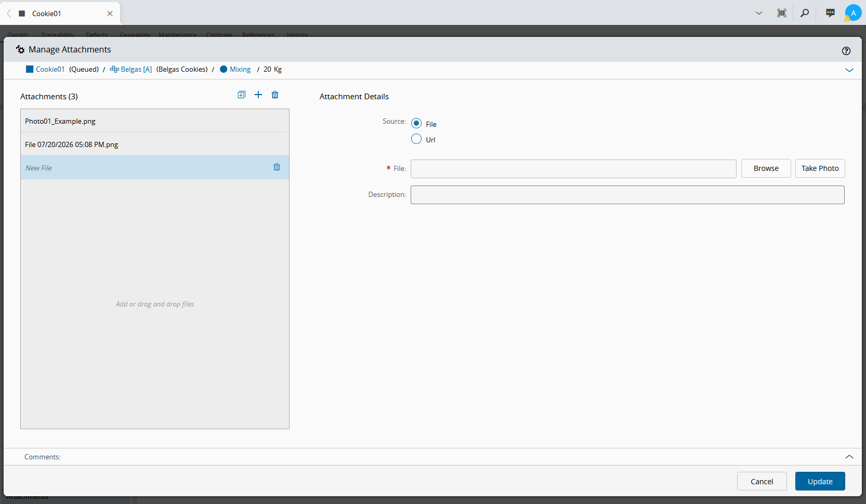Select the File source radio button
This screenshot has height=504, width=866.
(x=416, y=124)
